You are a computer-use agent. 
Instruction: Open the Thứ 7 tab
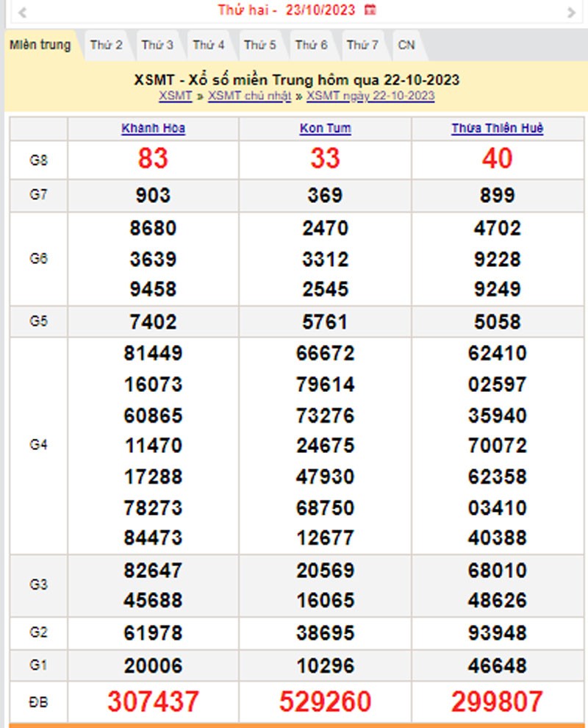362,45
